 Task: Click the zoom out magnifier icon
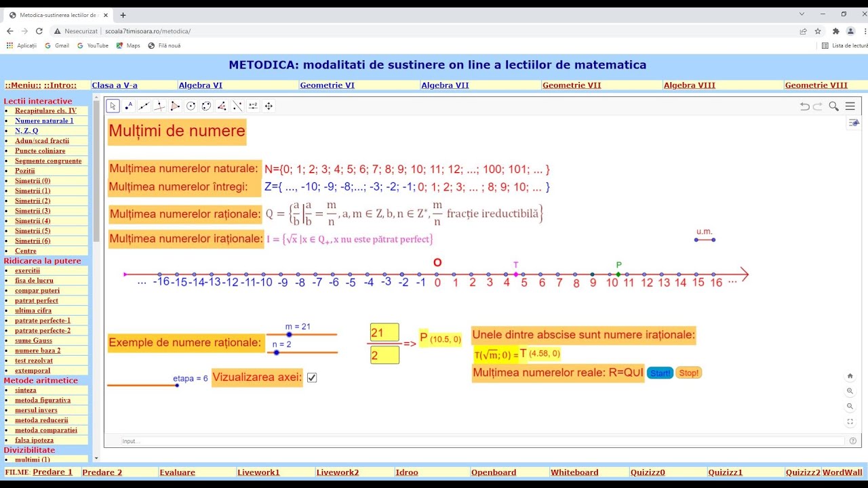850,407
